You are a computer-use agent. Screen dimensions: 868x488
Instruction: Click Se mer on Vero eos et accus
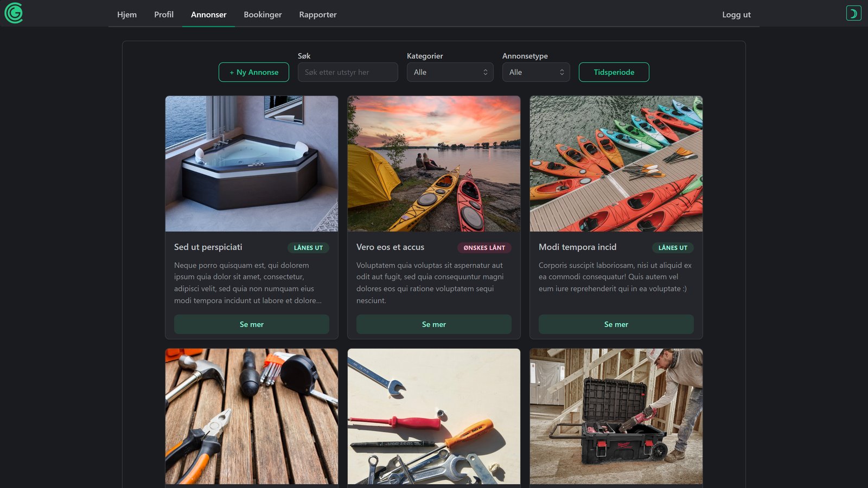tap(434, 324)
